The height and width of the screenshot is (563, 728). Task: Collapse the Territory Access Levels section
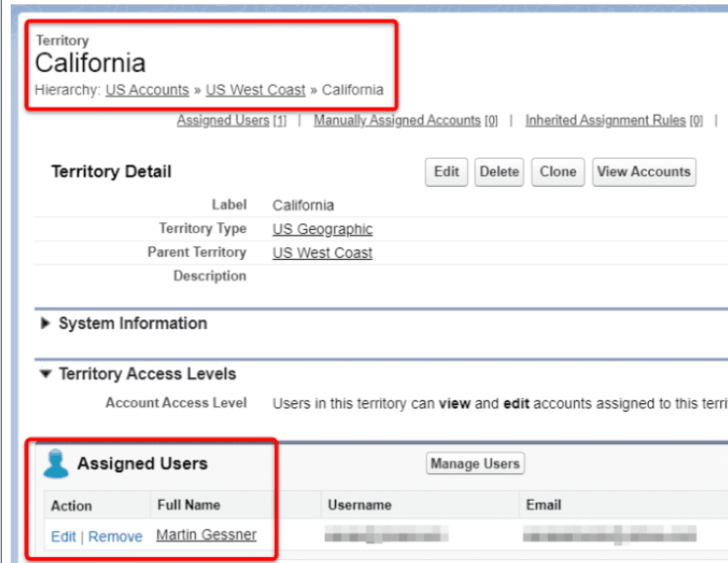pos(46,374)
